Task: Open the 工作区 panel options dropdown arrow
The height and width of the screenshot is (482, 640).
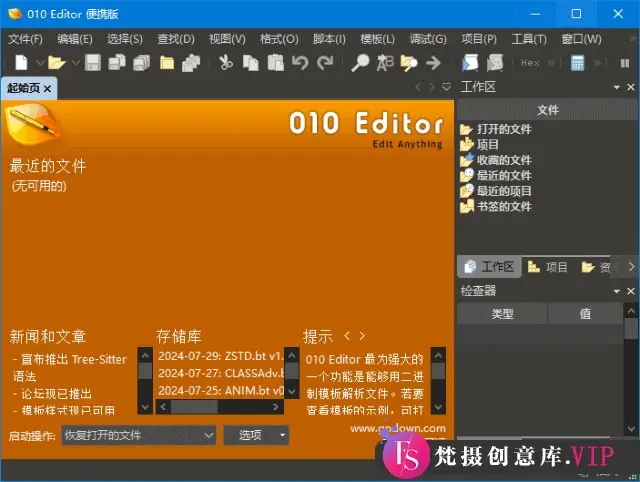Action: tap(616, 87)
